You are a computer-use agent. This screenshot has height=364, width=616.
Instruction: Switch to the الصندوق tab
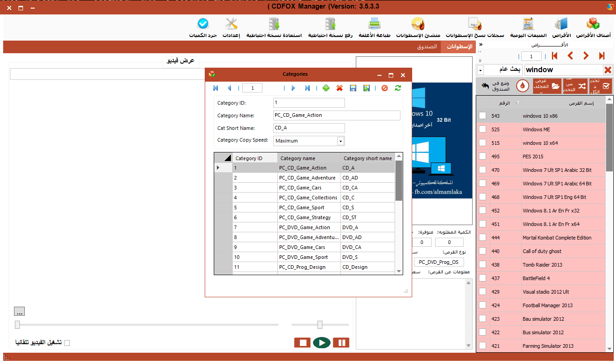tap(427, 47)
